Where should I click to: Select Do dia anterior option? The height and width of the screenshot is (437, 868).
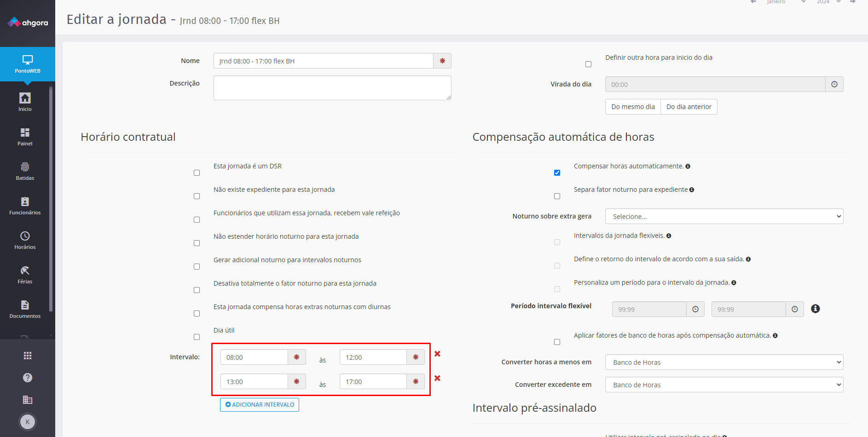coord(689,107)
